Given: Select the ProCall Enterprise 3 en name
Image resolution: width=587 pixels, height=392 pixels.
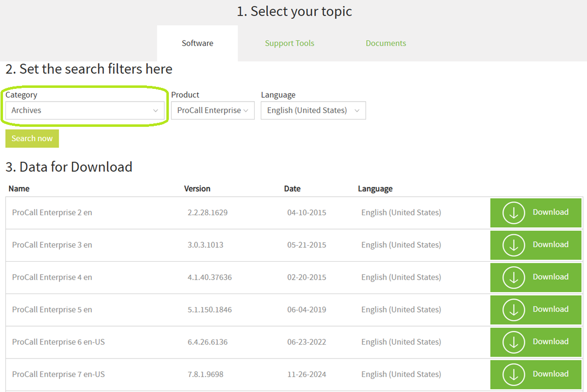Looking at the screenshot, I should coord(52,245).
